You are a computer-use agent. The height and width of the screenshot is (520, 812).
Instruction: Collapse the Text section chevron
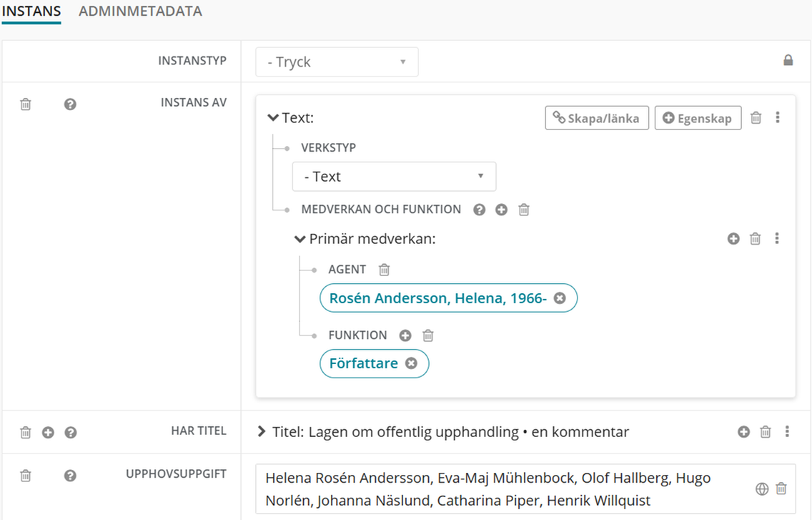273,118
